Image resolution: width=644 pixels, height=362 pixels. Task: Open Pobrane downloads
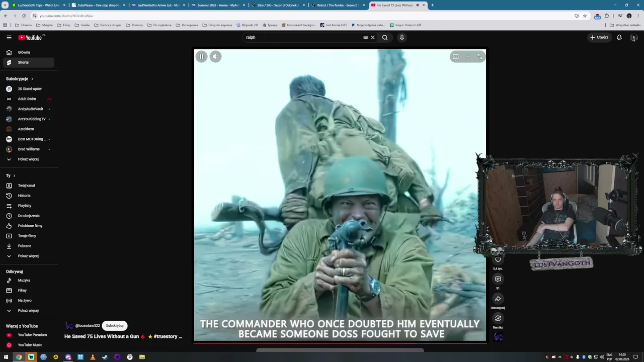coord(28,246)
